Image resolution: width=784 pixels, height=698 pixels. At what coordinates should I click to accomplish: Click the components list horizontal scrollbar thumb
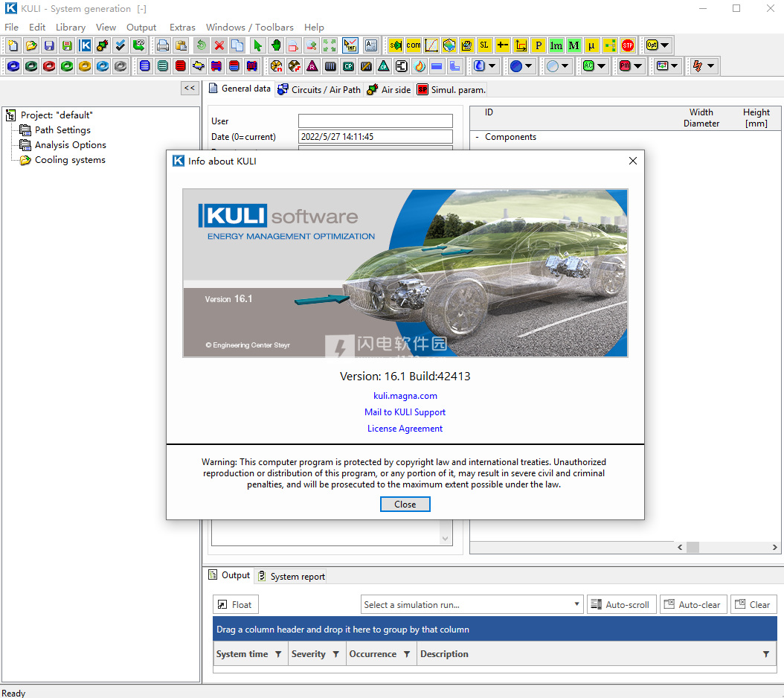693,548
